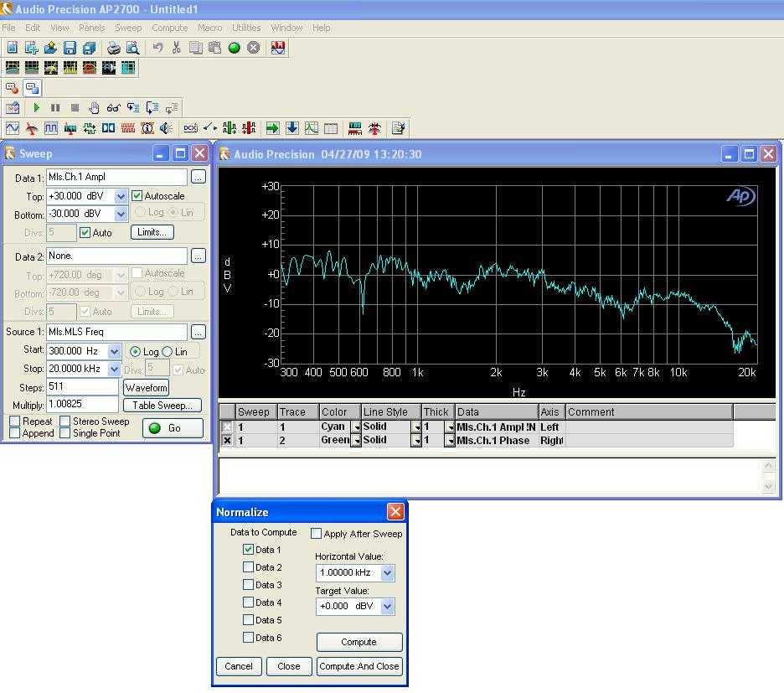The image size is (784, 693).
Task: Click the Save floppy disk icon
Action: point(70,48)
